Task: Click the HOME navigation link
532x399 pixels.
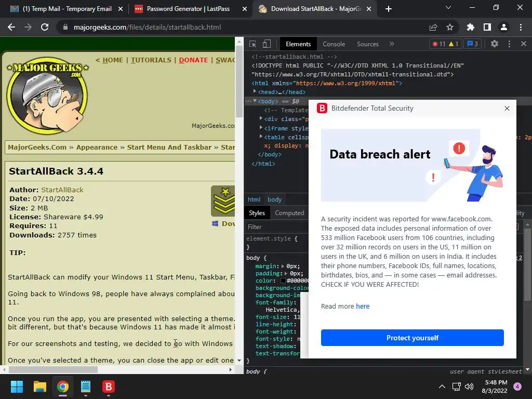Action: 113,60
